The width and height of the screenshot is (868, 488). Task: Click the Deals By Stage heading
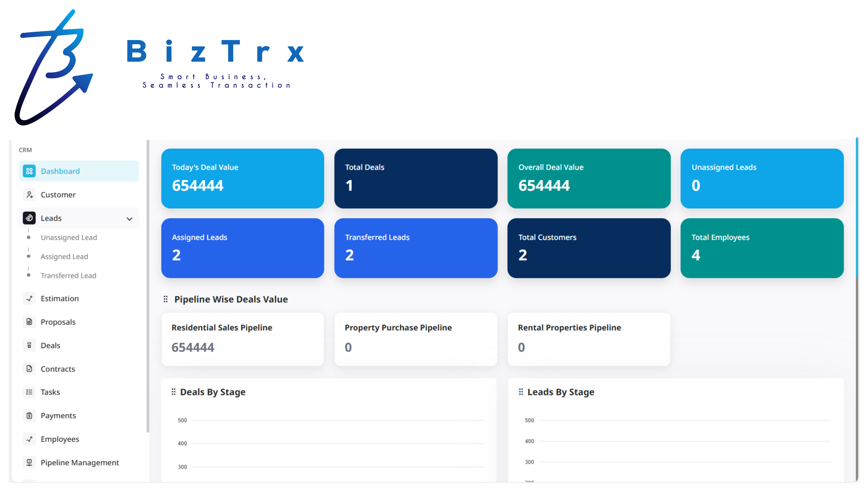[x=213, y=392]
